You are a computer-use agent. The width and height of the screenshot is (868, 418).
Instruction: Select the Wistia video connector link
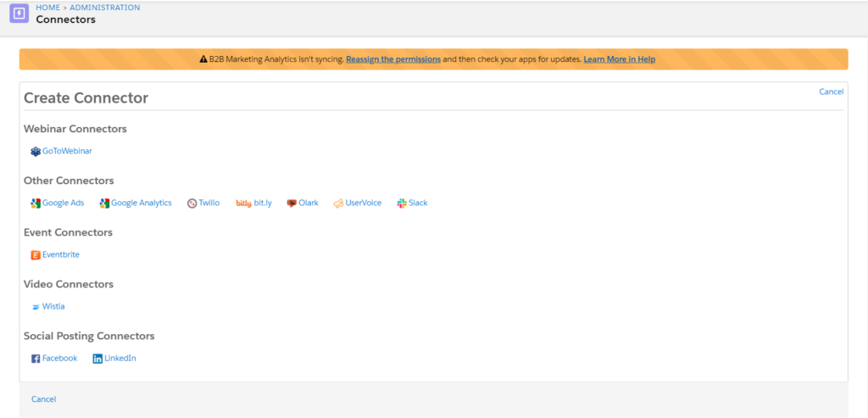[x=53, y=306]
